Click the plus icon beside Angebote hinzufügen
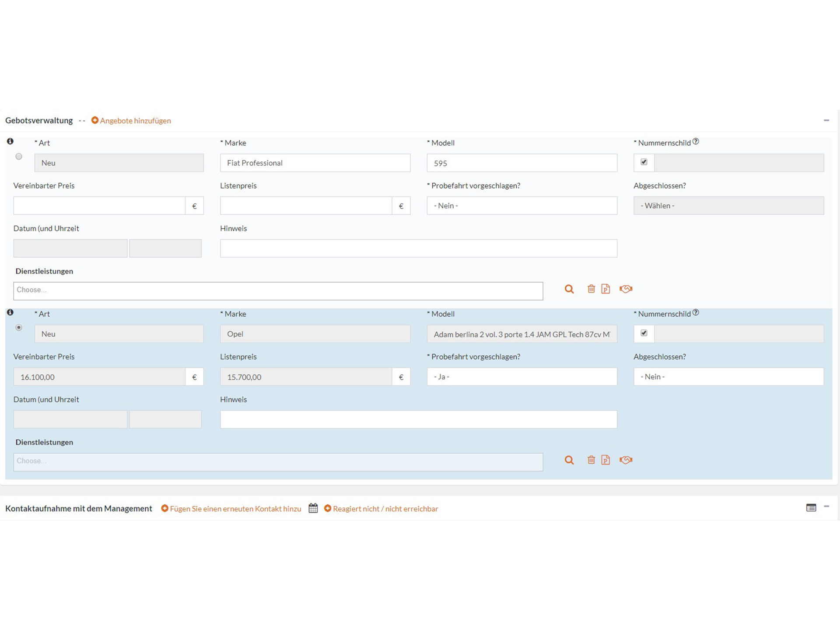Viewport: 840px width, 630px height. [94, 120]
